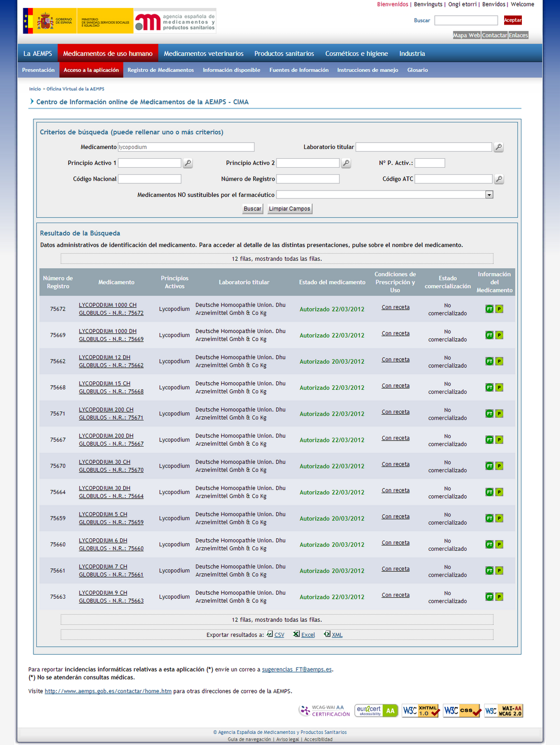Open FT icon for Lycopodium 5 CH
The height and width of the screenshot is (745, 560).
tap(489, 518)
